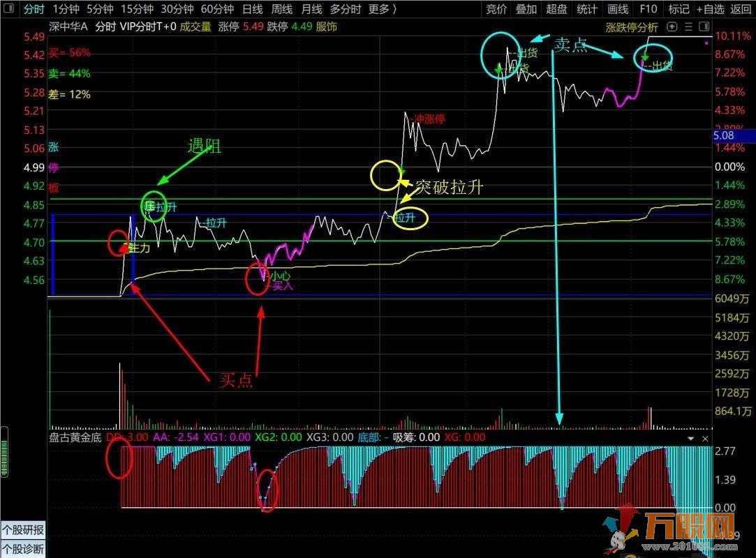
Task: Open F10 company info
Action: point(648,8)
